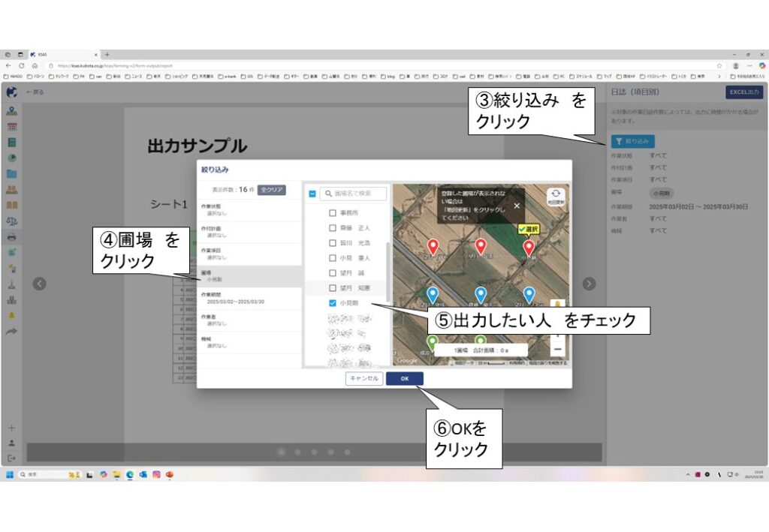The width and height of the screenshot is (769, 532).
Task: Select the 作業状態 filter row
Action: [x=249, y=209]
